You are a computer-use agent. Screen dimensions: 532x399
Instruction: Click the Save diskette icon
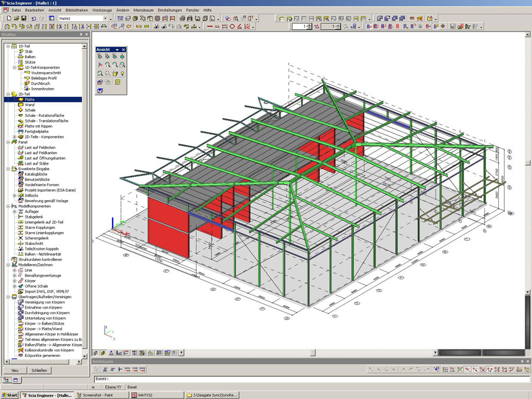click(24, 18)
